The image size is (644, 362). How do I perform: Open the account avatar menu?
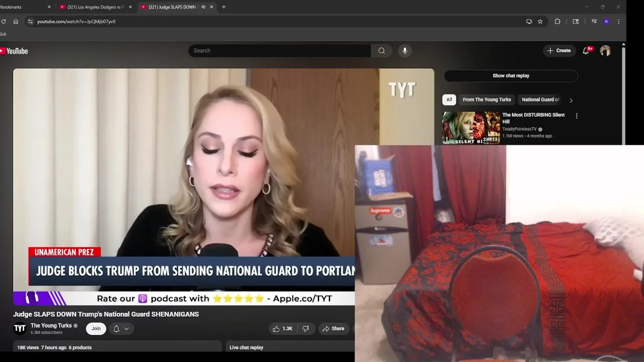pyautogui.click(x=605, y=51)
